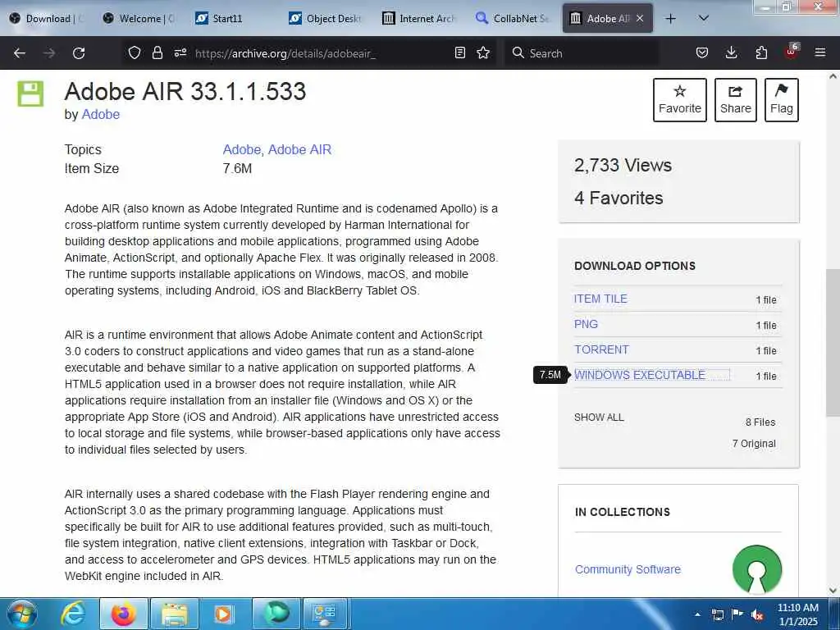Click the Firefox taskbar icon
The height and width of the screenshot is (630, 840).
[x=123, y=614]
